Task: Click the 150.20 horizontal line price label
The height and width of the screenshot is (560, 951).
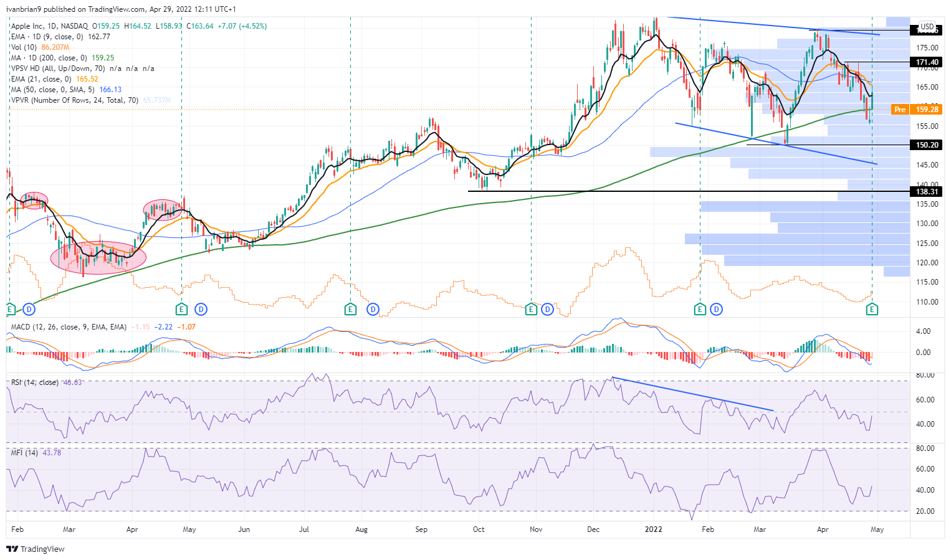Action: click(925, 145)
